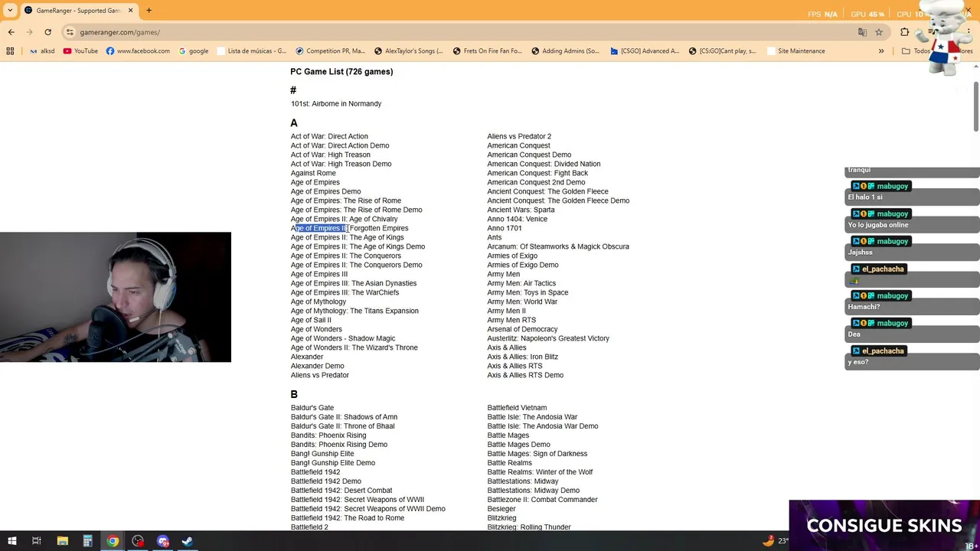Click "Bang! Gunship Elite" entry
Image resolution: width=980 pixels, height=551 pixels.
tap(322, 454)
